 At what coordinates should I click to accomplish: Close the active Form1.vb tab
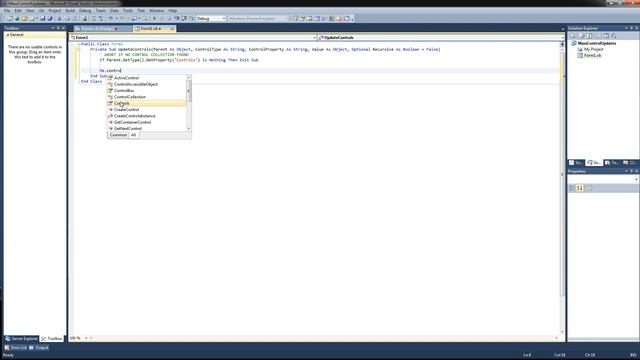coord(172,29)
